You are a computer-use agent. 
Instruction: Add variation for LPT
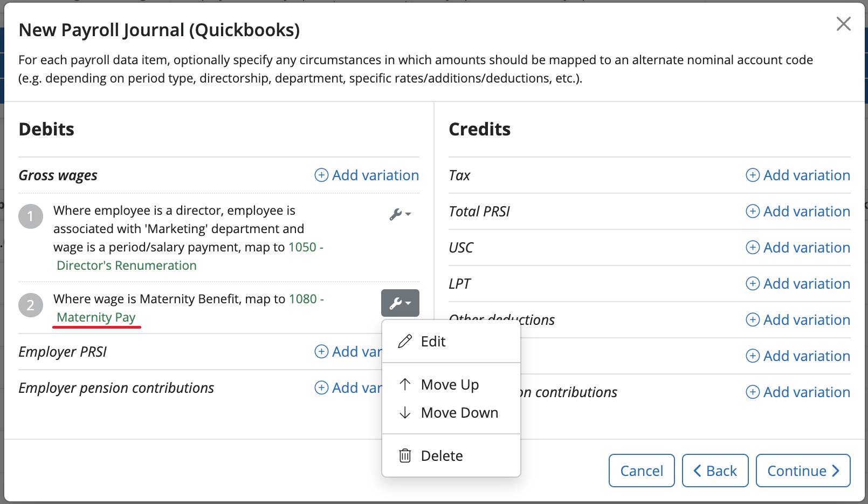pyautogui.click(x=797, y=284)
